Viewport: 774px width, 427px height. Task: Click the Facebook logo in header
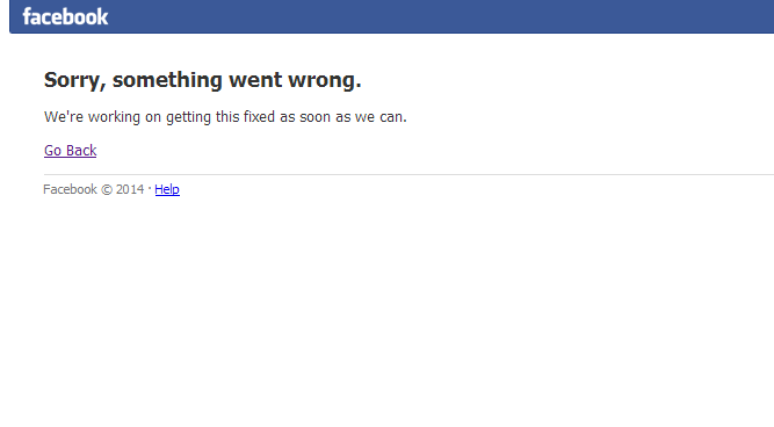(x=65, y=16)
